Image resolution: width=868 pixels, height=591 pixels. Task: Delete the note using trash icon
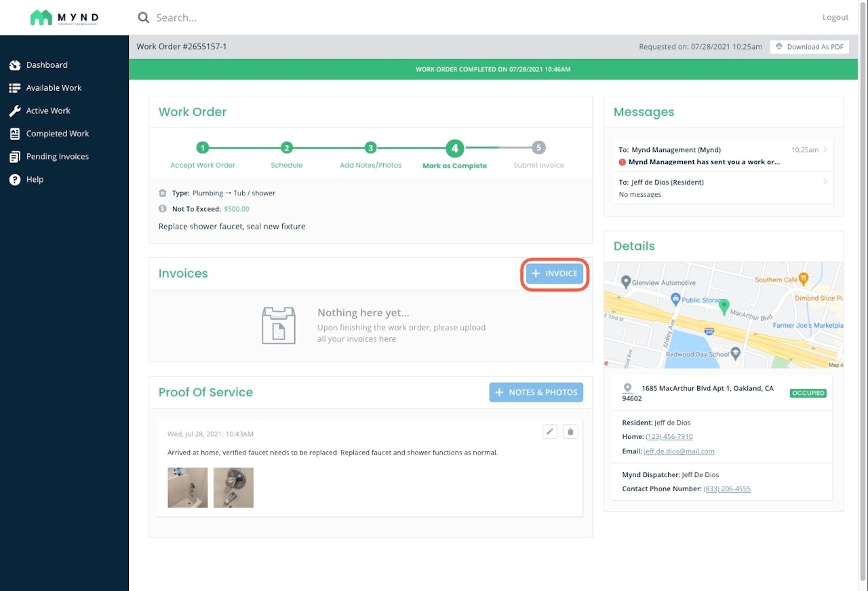[570, 432]
